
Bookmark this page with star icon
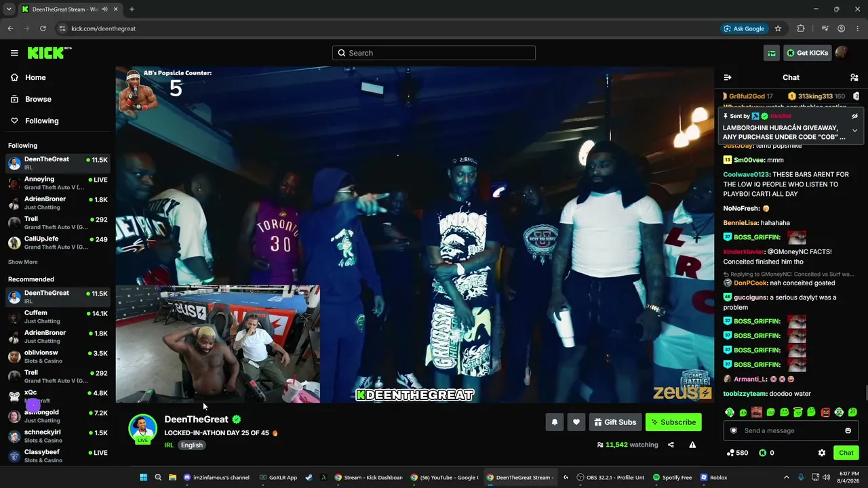778,28
